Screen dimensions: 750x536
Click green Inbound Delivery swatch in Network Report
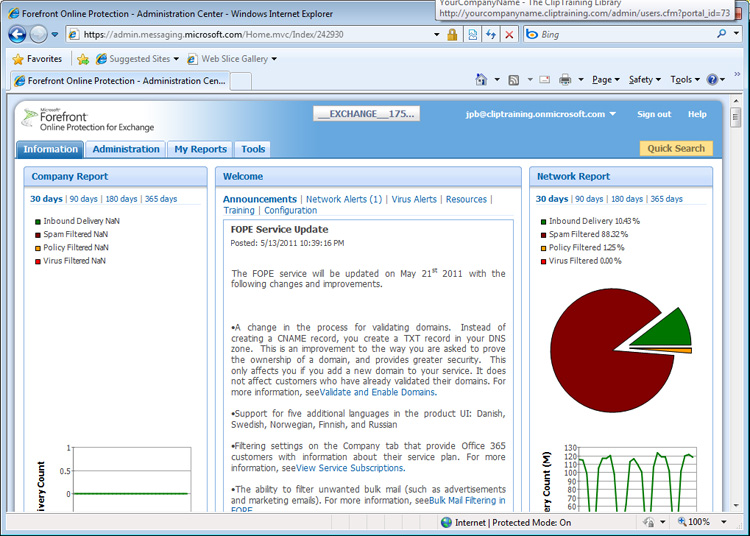pyautogui.click(x=543, y=222)
